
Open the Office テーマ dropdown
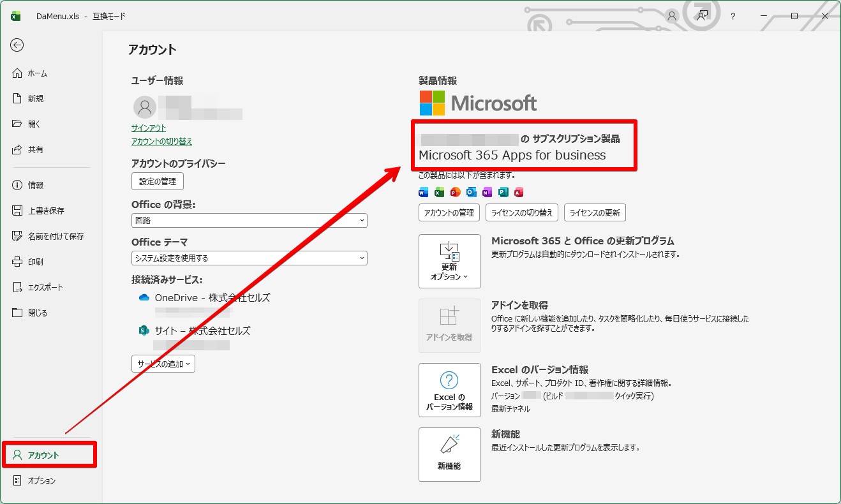249,258
